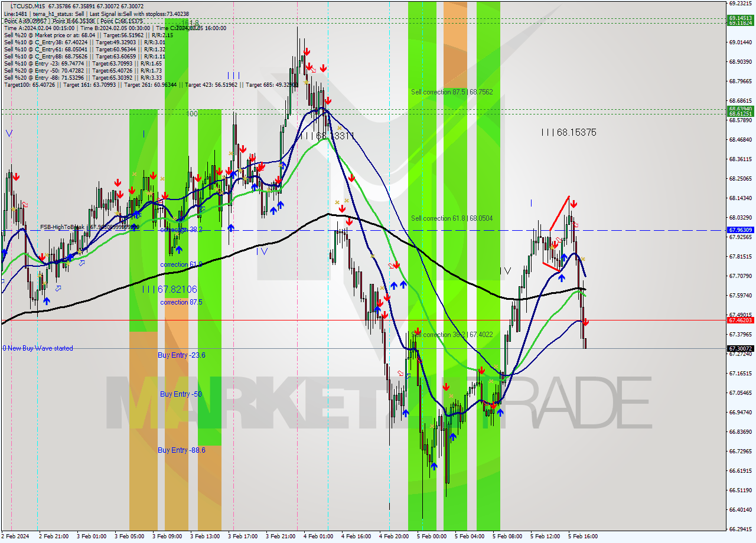Click the '4 Feb 01:00' time axis label
This screenshot has width=756, height=543.
[320, 537]
